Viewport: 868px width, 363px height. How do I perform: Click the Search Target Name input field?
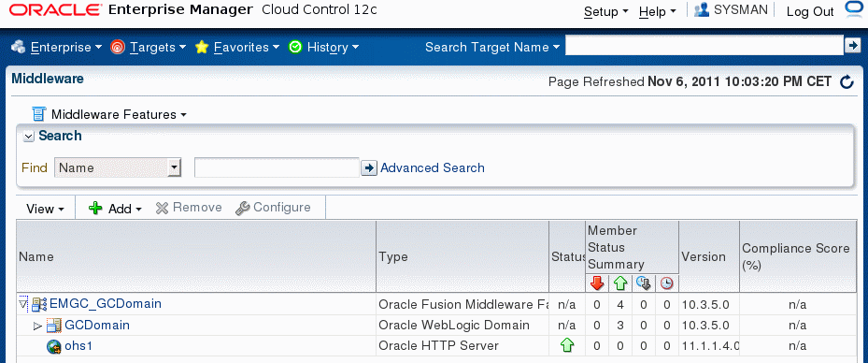pyautogui.click(x=704, y=46)
